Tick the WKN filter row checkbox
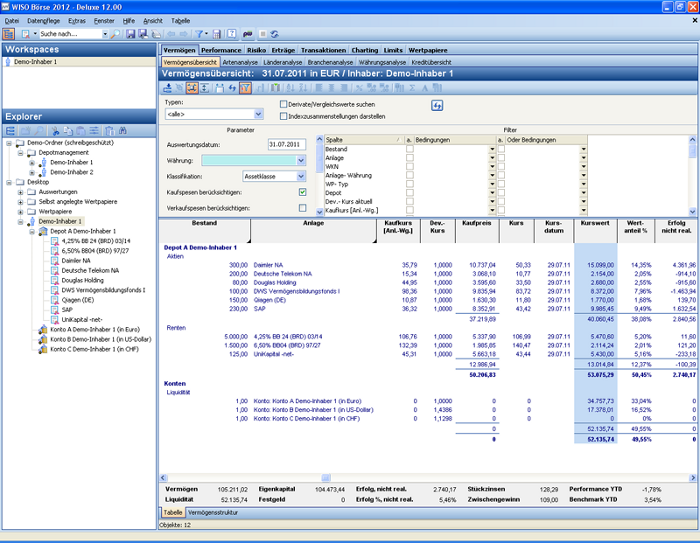 (409, 166)
